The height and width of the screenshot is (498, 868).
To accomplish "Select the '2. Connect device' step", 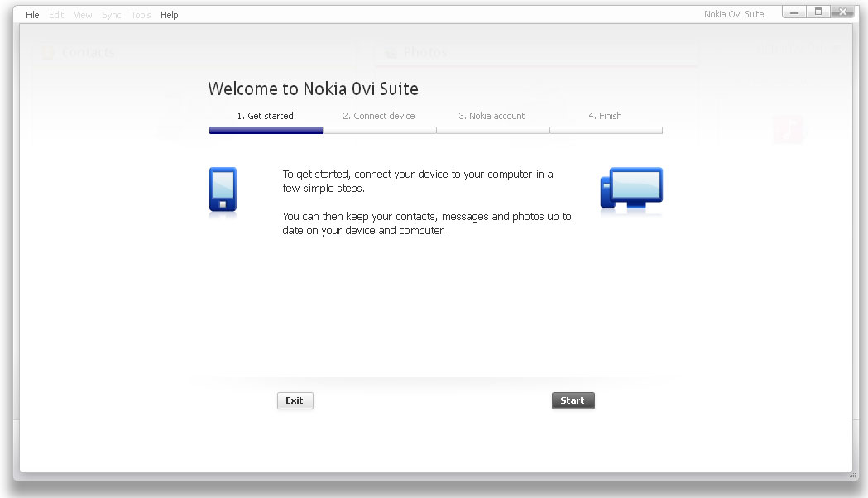I will pyautogui.click(x=379, y=116).
